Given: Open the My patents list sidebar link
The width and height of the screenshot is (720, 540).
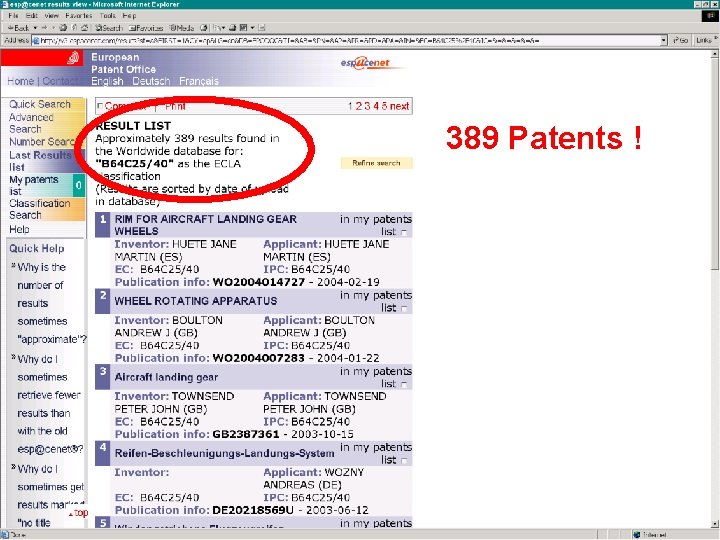Looking at the screenshot, I should pyautogui.click(x=34, y=185).
